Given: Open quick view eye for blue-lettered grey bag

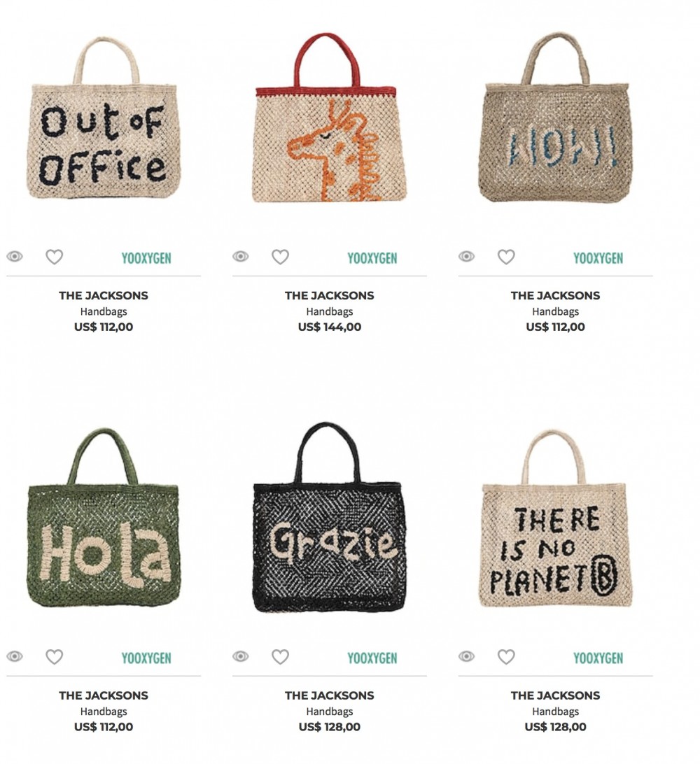Looking at the screenshot, I should tap(466, 256).
